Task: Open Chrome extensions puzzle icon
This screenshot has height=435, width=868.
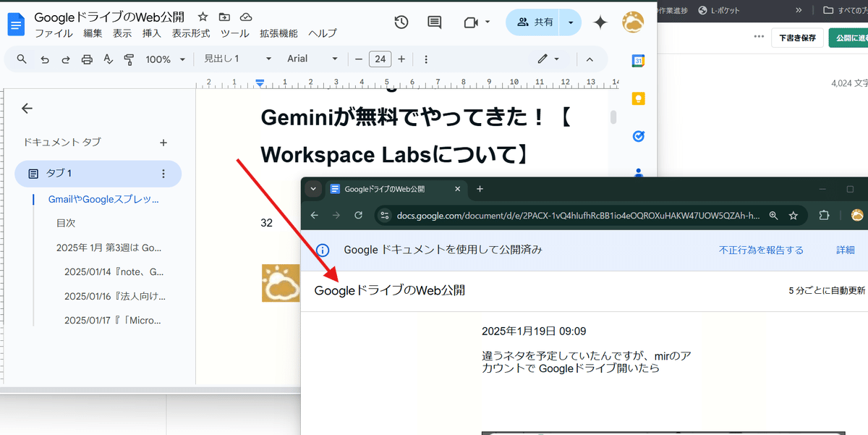Action: point(823,215)
